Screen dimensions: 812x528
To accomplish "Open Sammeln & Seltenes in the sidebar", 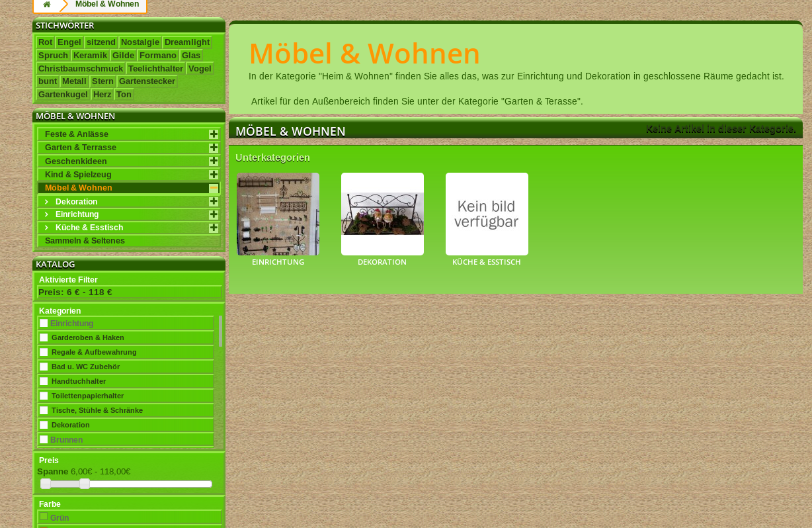I will click(x=85, y=241).
